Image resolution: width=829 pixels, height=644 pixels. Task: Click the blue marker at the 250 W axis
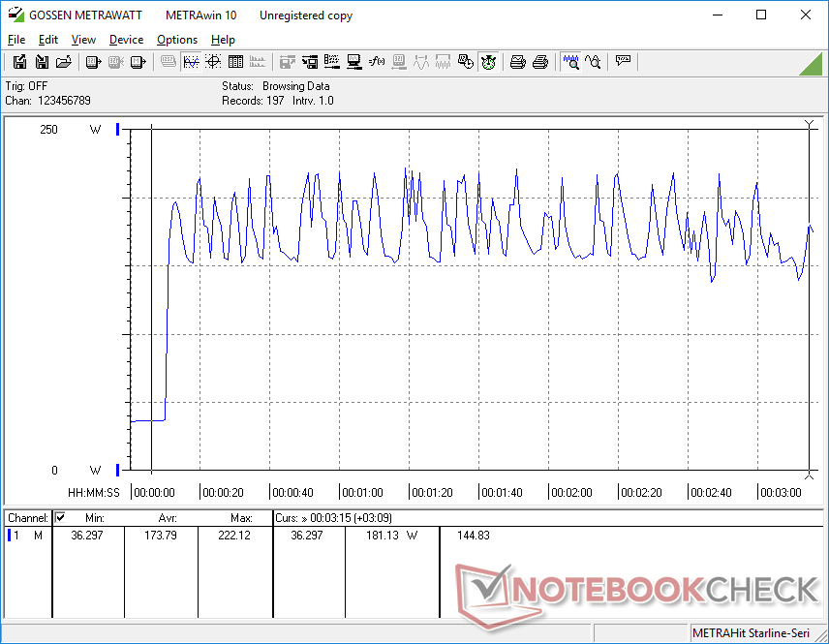point(118,130)
